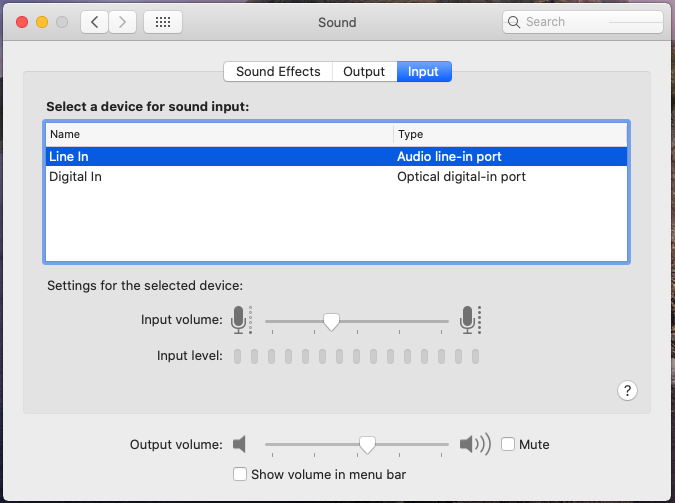675x503 pixels.
Task: Select the Line In device row
Action: pyautogui.click(x=336, y=156)
